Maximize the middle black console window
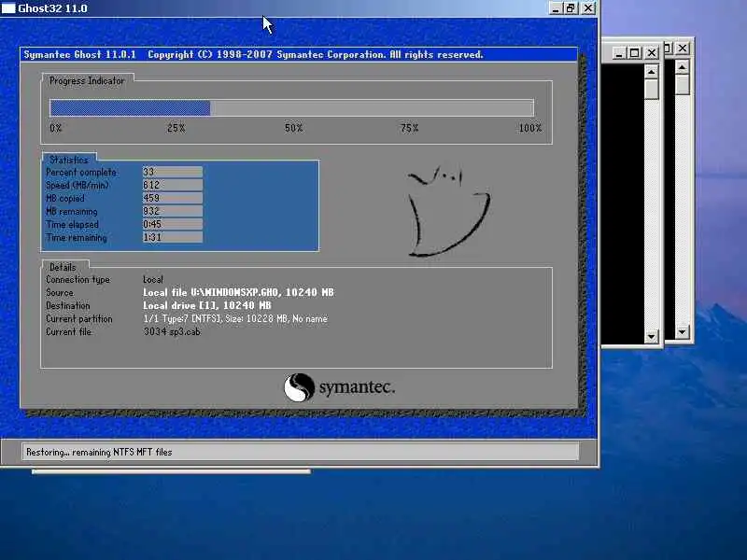Image resolution: width=747 pixels, height=560 pixels. coord(635,53)
